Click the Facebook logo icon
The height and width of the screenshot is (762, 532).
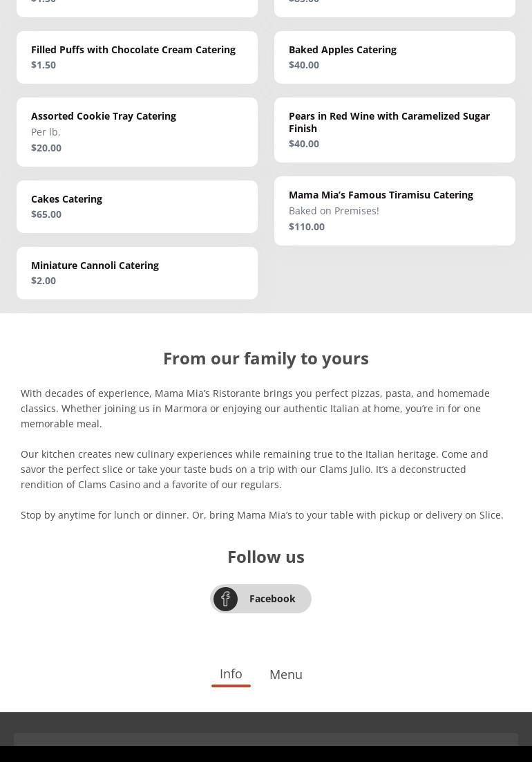tap(225, 599)
